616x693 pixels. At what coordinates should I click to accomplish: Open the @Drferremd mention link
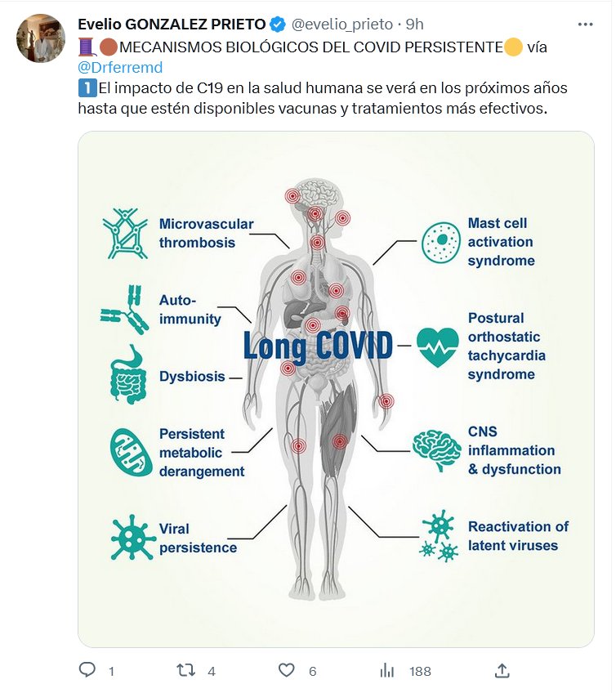point(120,67)
